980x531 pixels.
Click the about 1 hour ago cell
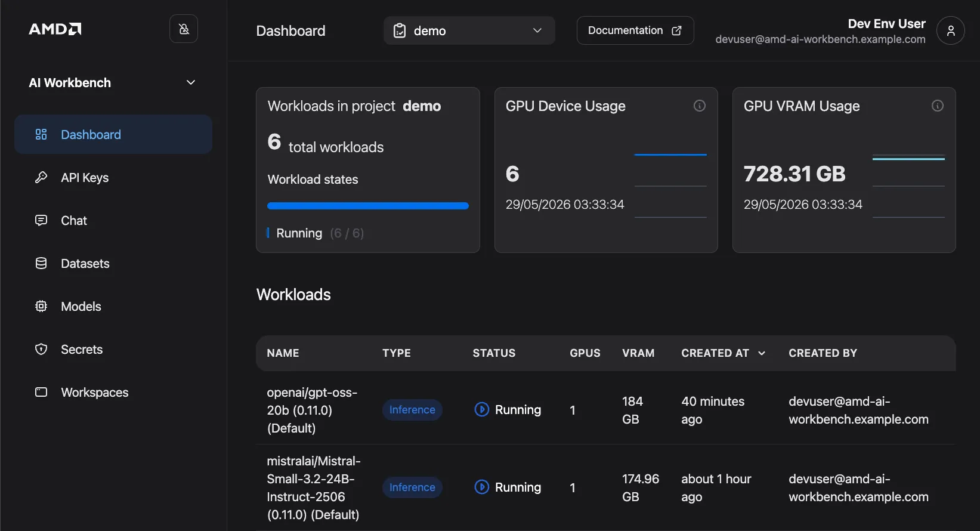(x=716, y=487)
